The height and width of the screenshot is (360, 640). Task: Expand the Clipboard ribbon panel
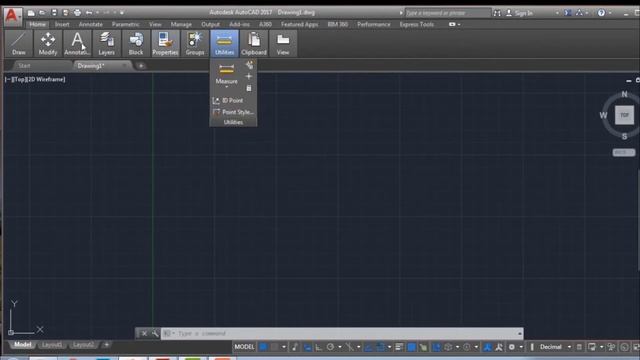[x=254, y=44]
